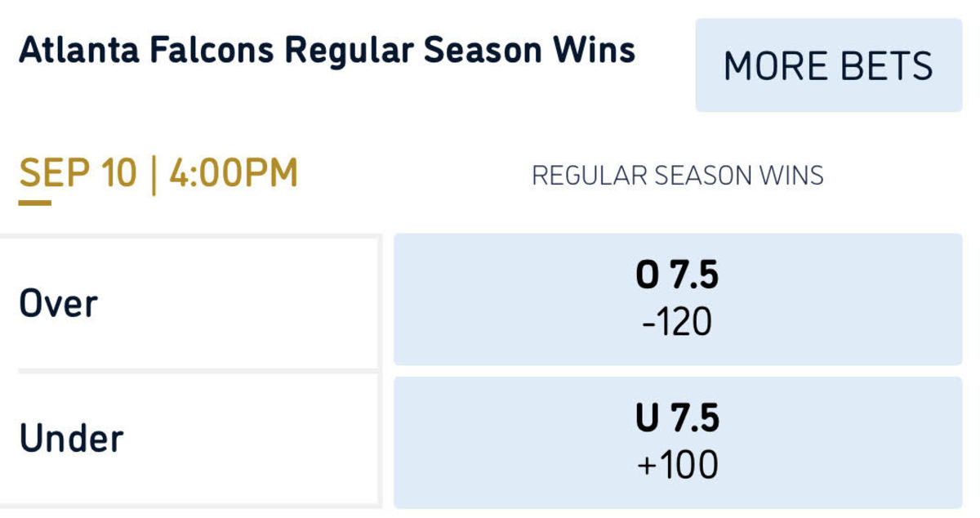Click the Atlanta Falcons Regular Season Wins title
This screenshot has height=518, width=980.
point(327,51)
